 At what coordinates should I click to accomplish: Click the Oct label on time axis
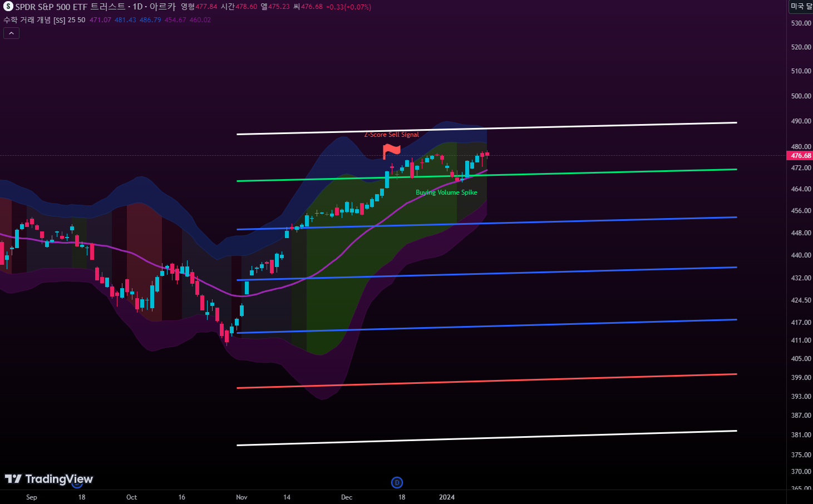click(132, 497)
